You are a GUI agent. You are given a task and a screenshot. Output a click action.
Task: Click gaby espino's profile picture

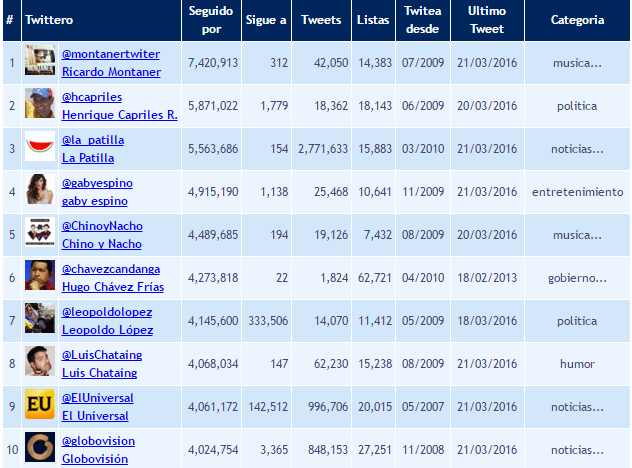pyautogui.click(x=40, y=189)
